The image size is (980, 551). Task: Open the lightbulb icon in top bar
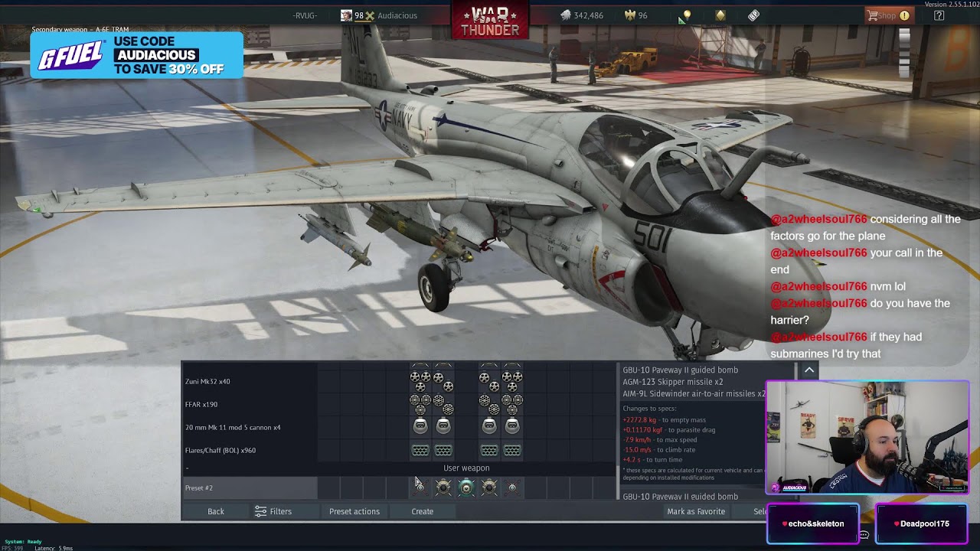coord(687,15)
